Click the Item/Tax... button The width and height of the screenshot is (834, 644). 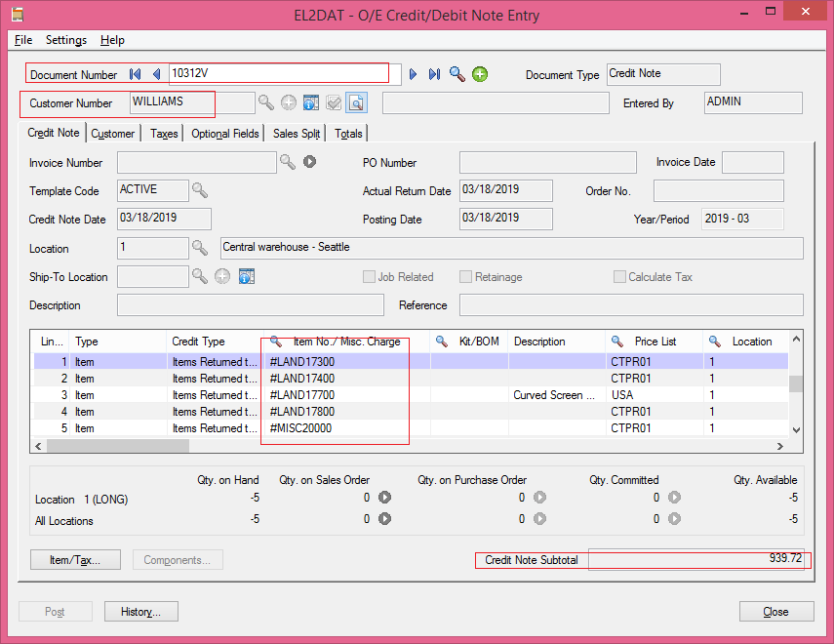(x=75, y=560)
